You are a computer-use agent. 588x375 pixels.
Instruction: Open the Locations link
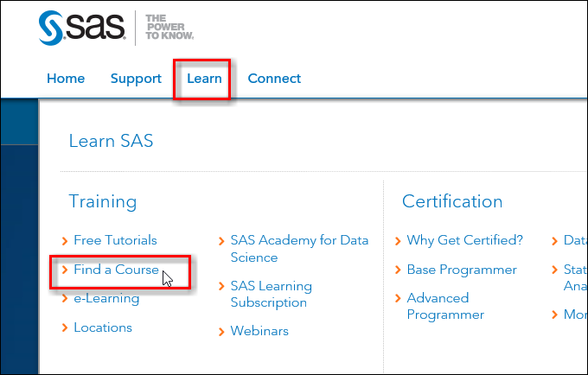pos(103,327)
